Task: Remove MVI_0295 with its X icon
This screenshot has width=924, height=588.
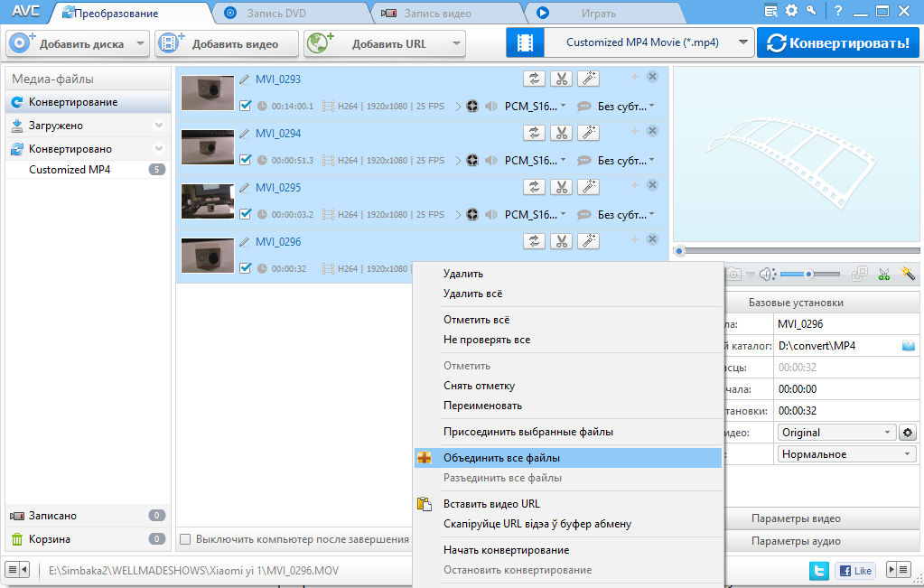Action: (x=652, y=185)
